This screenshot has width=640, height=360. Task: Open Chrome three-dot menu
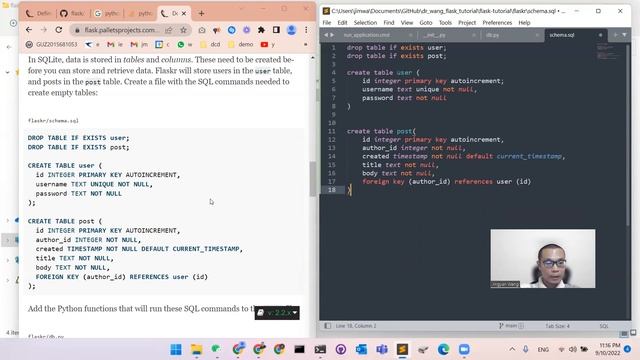coord(306,30)
